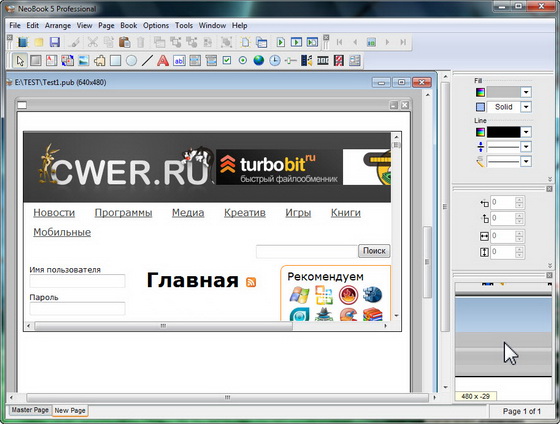The width and height of the screenshot is (560, 424).
Task: Add a new page using the toolbar
Action: coord(245,42)
